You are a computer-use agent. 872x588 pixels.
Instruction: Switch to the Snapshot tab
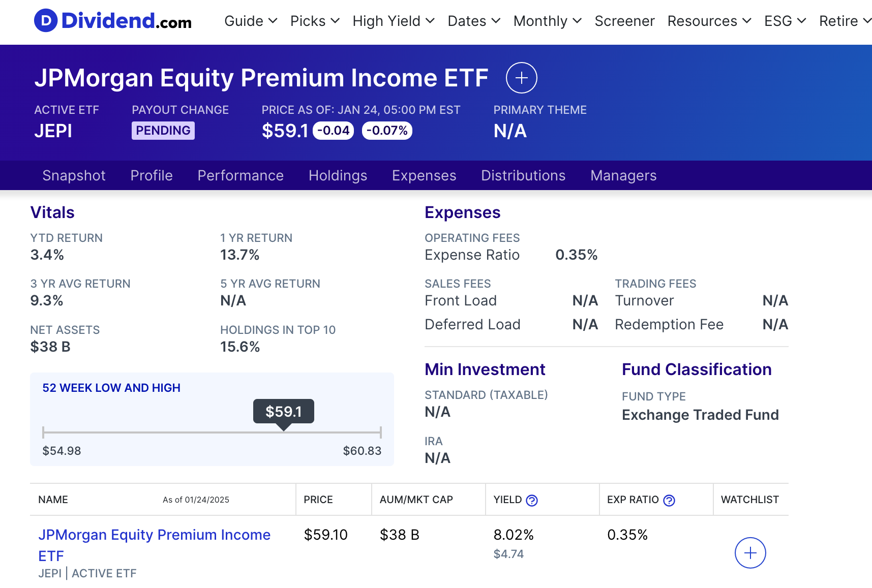[74, 175]
